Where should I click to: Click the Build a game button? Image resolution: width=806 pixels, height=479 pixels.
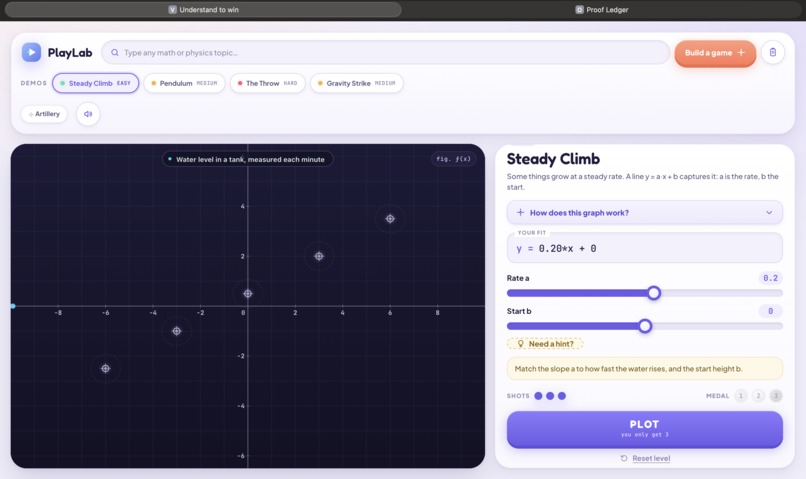click(715, 53)
